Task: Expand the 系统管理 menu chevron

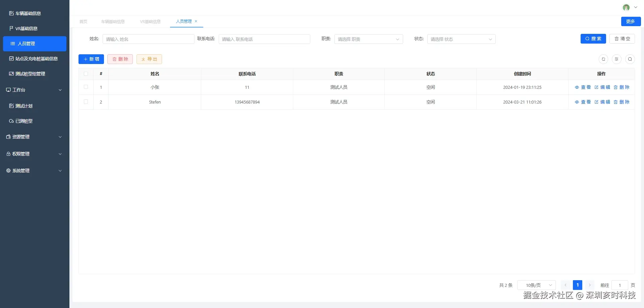Action: tap(60, 171)
